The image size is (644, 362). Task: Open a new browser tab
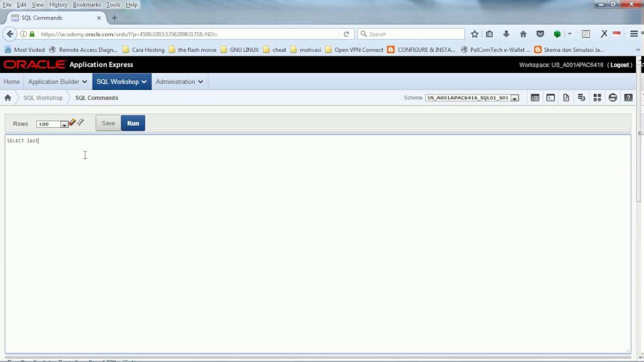click(x=114, y=18)
